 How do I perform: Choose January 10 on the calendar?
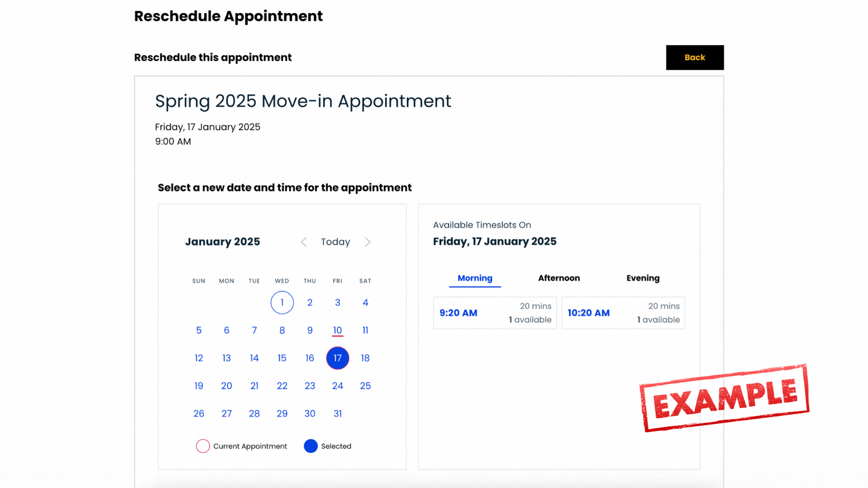(338, 330)
